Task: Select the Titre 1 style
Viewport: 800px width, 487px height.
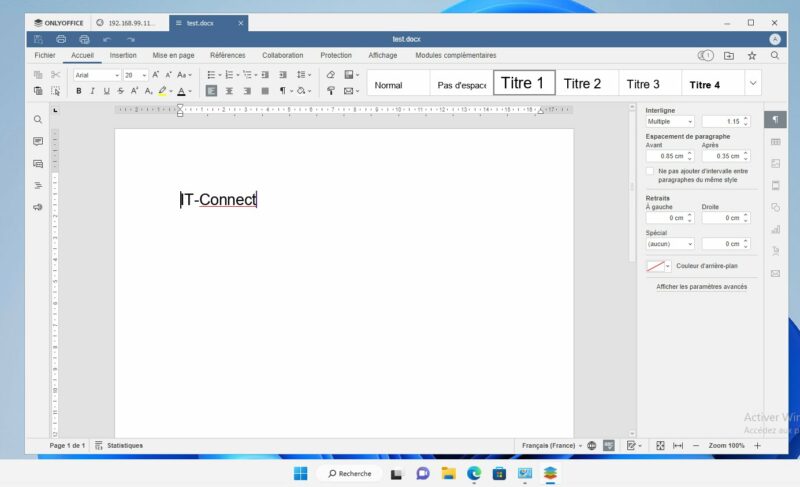Action: (x=524, y=83)
